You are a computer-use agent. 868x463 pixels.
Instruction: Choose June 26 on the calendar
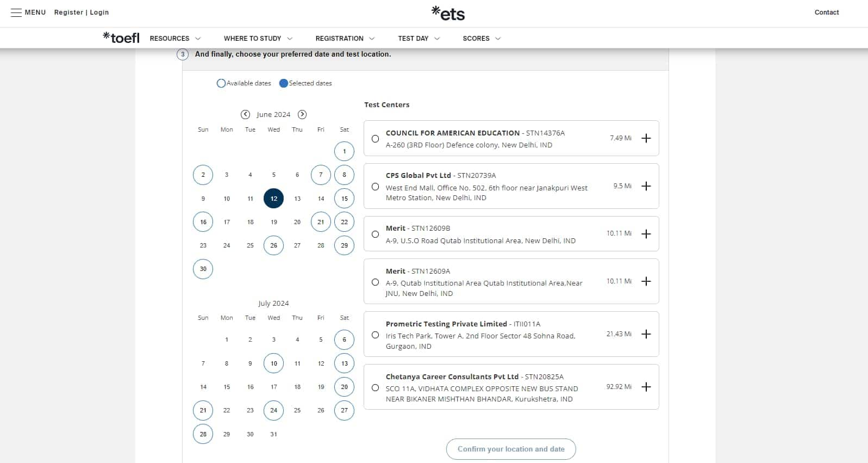[274, 245]
